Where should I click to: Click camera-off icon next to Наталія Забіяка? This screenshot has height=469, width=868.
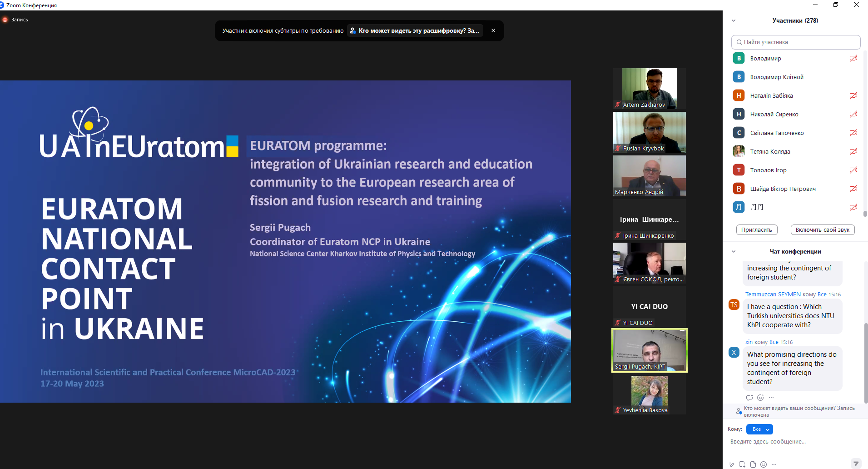click(853, 95)
